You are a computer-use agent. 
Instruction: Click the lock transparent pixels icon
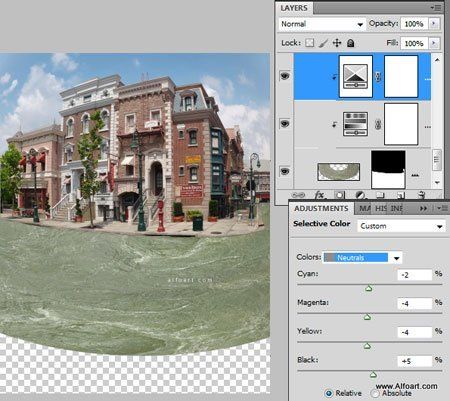pyautogui.click(x=310, y=43)
